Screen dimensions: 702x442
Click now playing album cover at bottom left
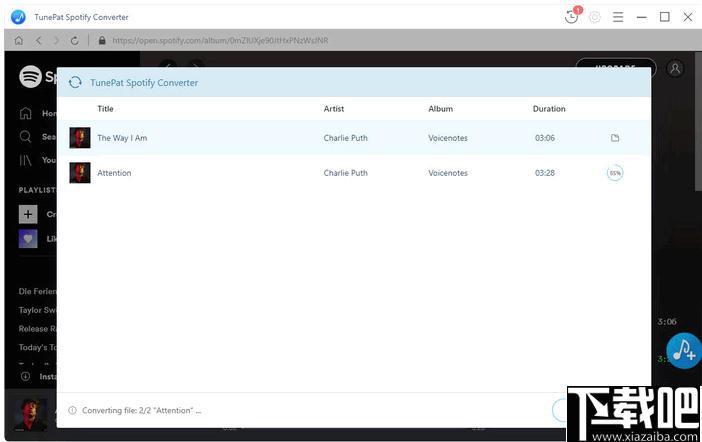30,415
